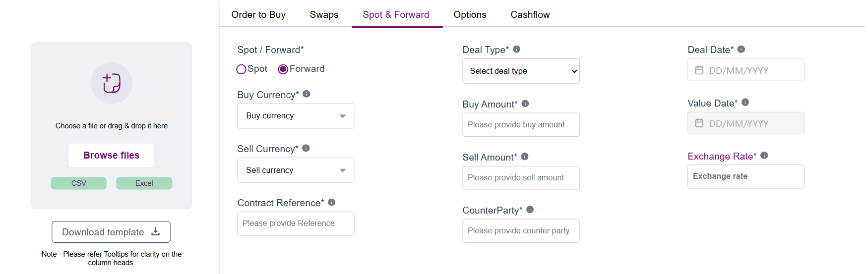Viewport: 868px width, 274px height.
Task: Focus the Exchange rate input field
Action: [745, 176]
